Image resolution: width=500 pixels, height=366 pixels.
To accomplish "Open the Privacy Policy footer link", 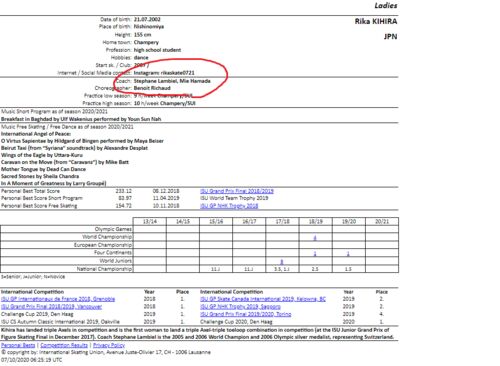I will tap(109, 345).
